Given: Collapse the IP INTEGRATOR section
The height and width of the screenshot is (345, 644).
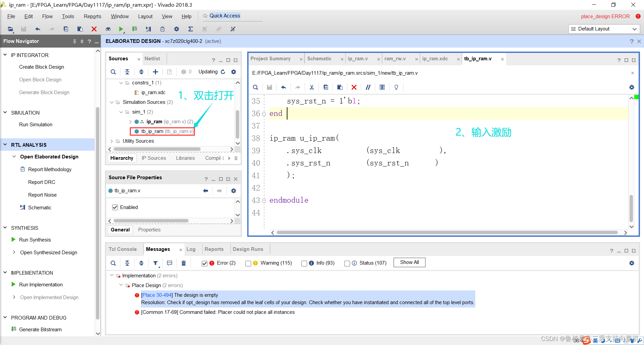Looking at the screenshot, I should point(5,55).
